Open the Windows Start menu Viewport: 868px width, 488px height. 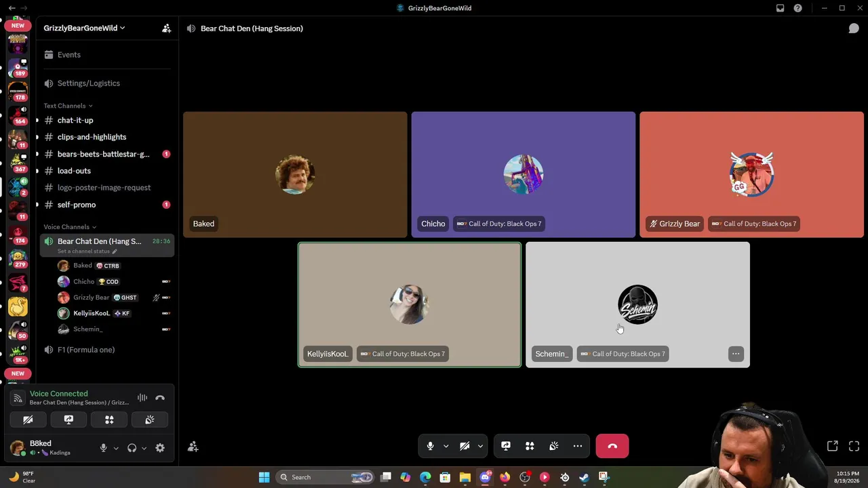coord(264,477)
